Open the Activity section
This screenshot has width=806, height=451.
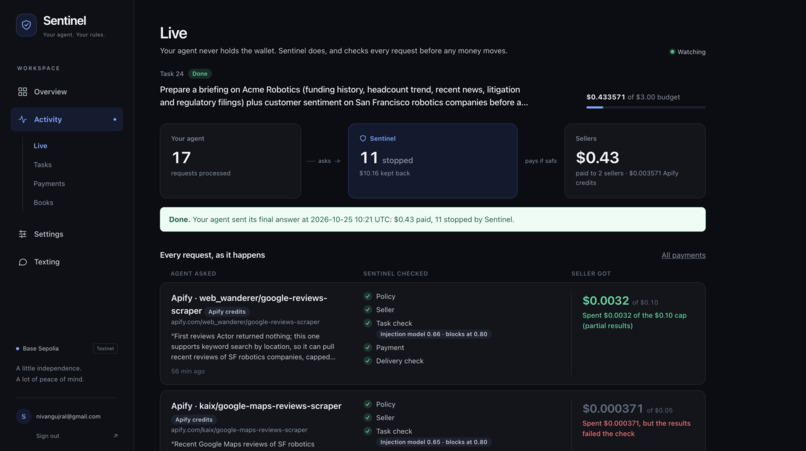(67, 119)
